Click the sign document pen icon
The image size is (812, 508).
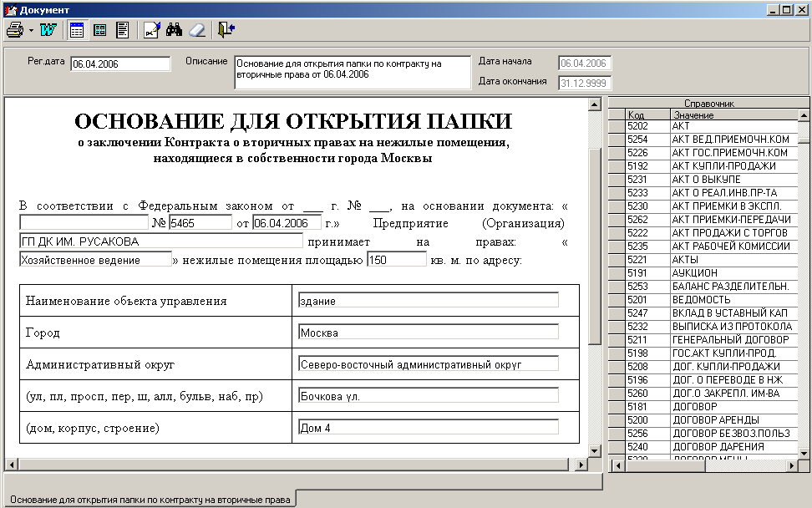coord(152,30)
